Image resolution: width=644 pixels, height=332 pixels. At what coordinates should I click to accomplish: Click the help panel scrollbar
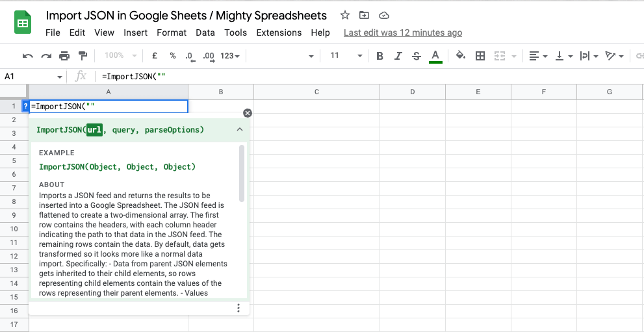[242, 173]
